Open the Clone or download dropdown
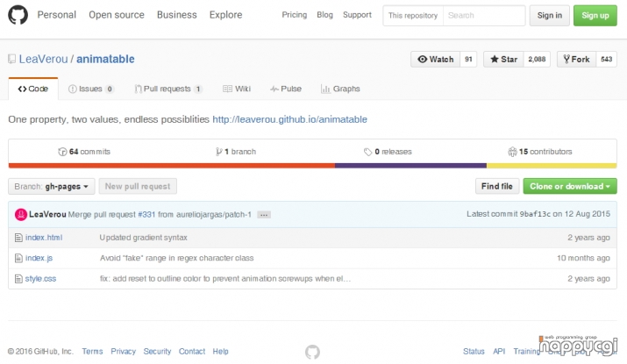The height and width of the screenshot is (364, 627). 570,187
